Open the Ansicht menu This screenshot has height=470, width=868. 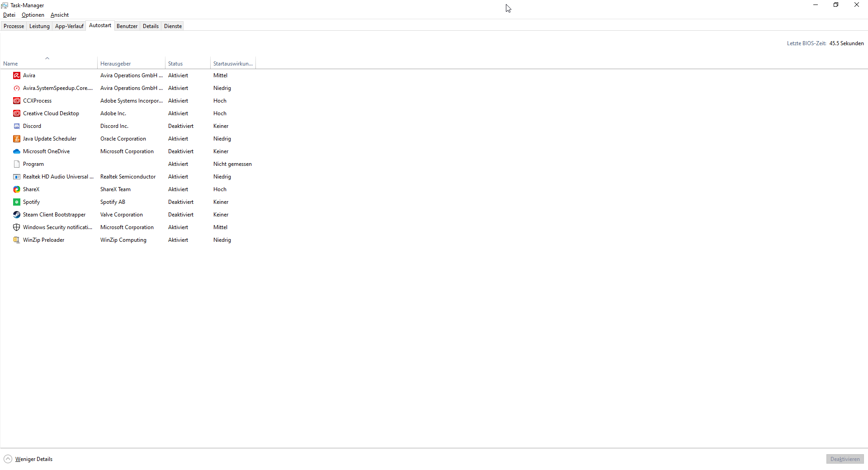60,15
